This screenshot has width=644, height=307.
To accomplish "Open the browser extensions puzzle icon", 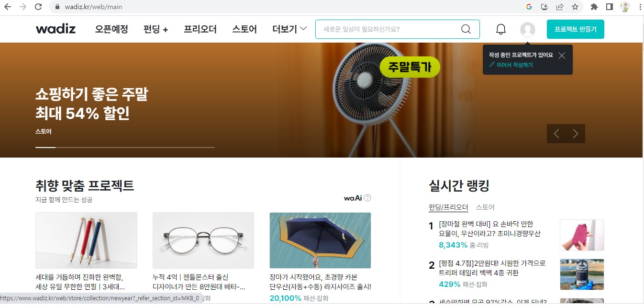I will point(594,7).
